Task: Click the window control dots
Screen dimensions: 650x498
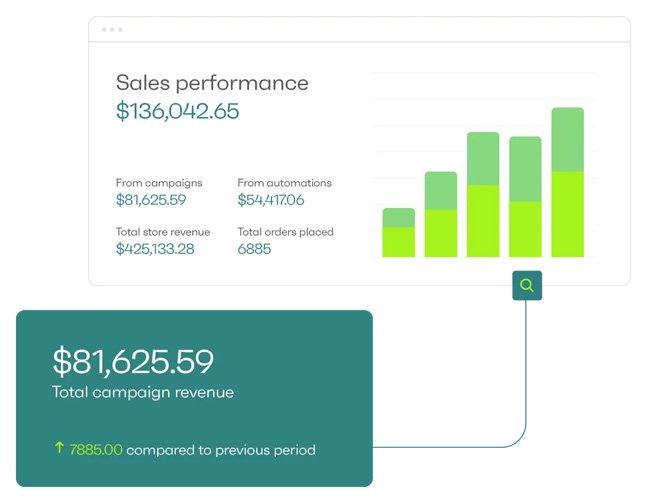Action: click(112, 29)
